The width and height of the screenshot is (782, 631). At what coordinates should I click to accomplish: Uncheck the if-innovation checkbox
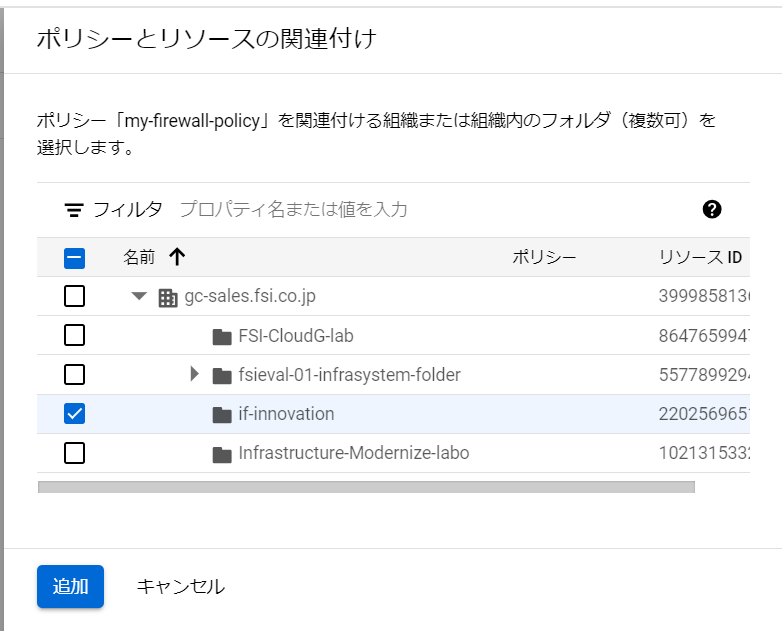point(74,414)
